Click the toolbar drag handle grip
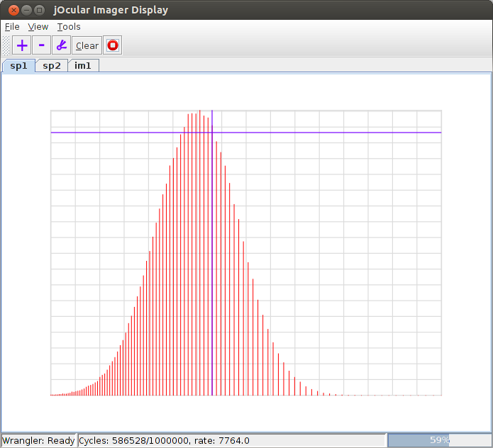Screen dimensions: 493x448 click(x=6, y=45)
